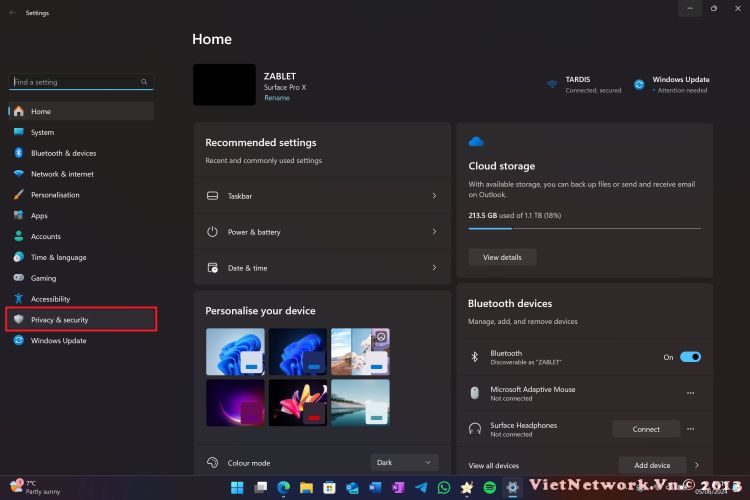Select Privacy & security in the sidebar
This screenshot has width=750, height=500.
pyautogui.click(x=81, y=320)
